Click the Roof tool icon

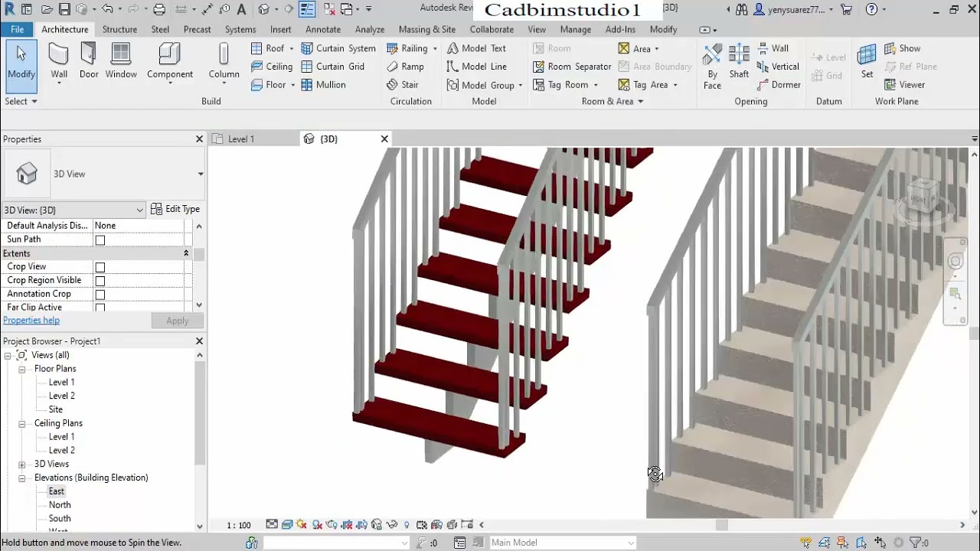[257, 48]
